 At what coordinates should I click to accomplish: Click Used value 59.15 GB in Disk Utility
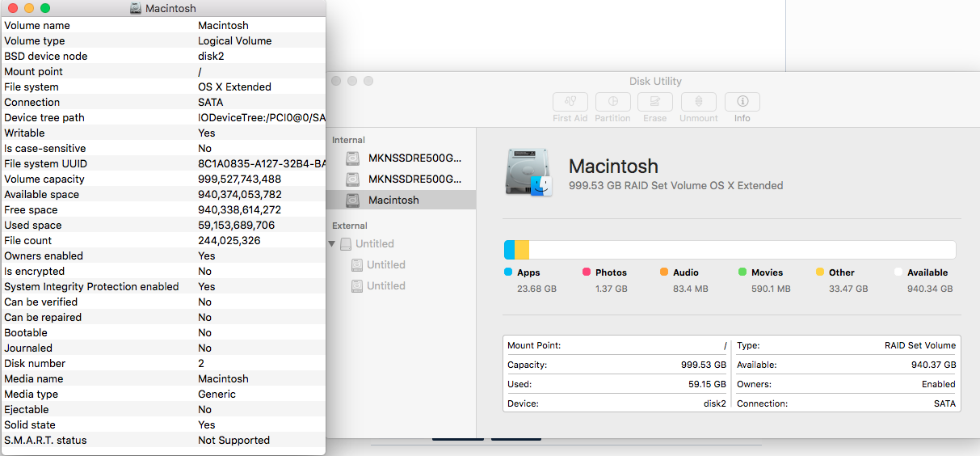(707, 384)
